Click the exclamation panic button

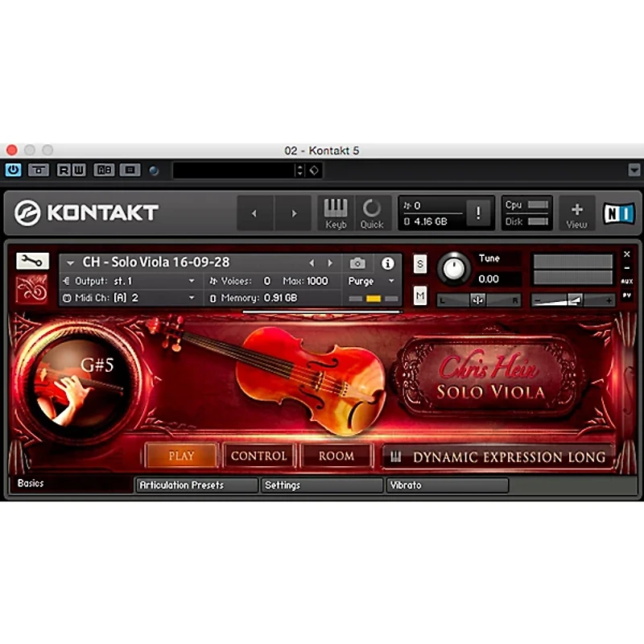coord(478,213)
